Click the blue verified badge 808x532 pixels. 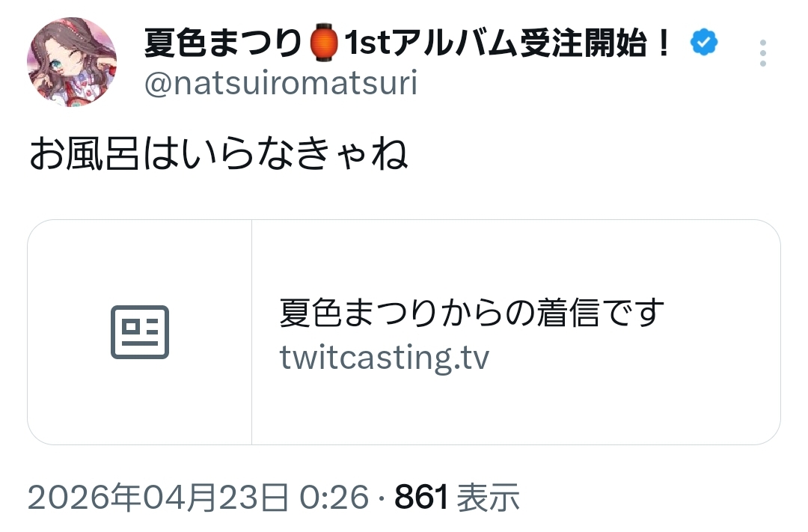point(704,43)
